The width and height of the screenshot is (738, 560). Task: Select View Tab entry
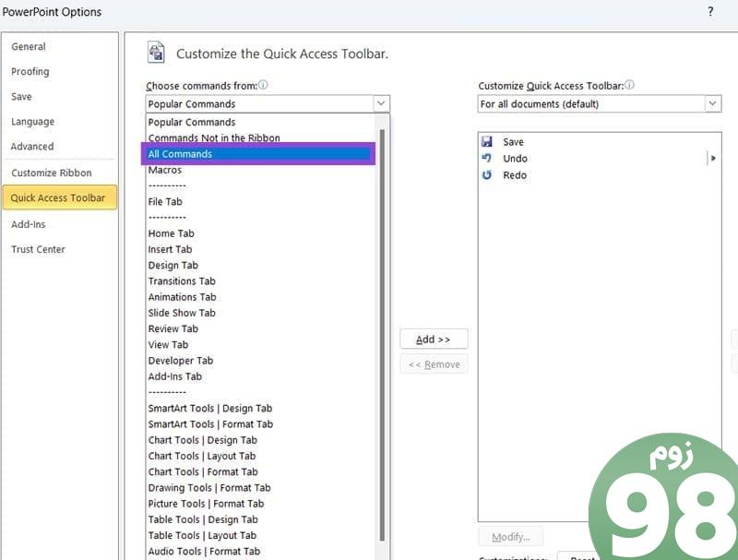click(x=261, y=344)
